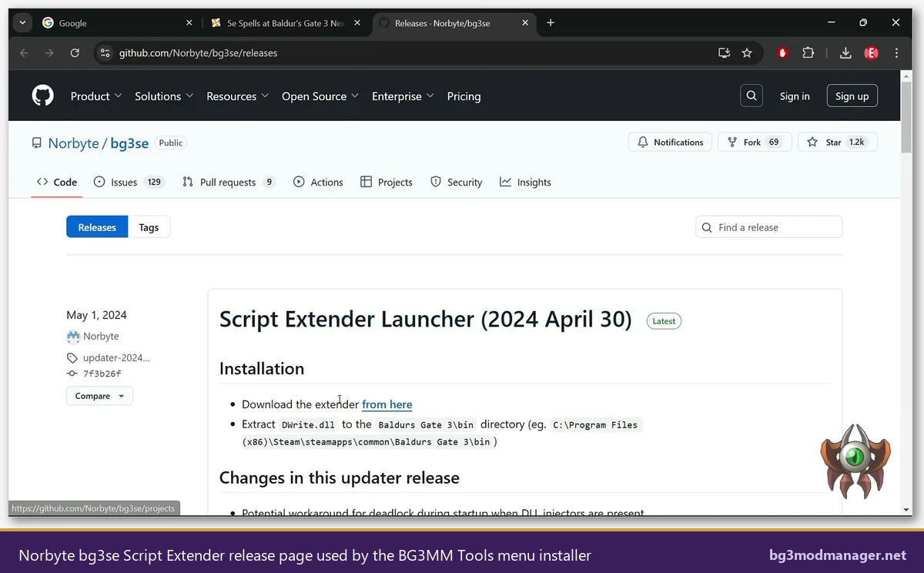Bookmark this page with the star icon
The width and height of the screenshot is (924, 573).
(747, 53)
